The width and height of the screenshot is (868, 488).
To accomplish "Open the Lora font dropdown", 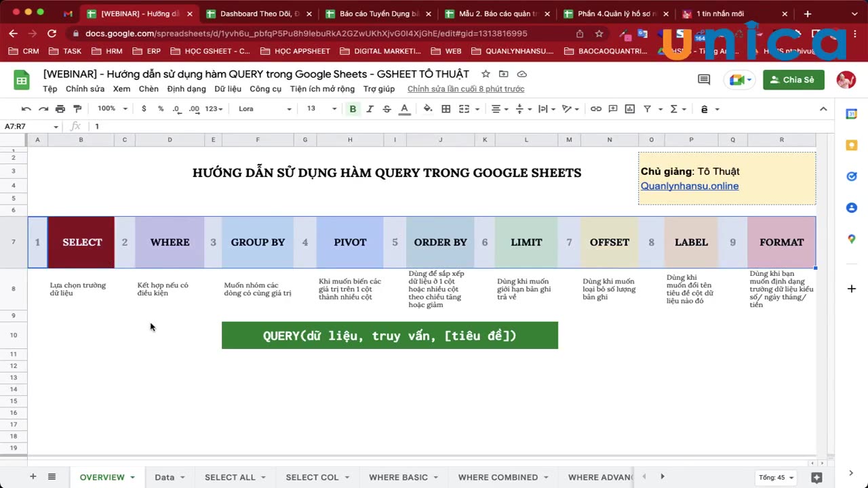I will pos(264,109).
